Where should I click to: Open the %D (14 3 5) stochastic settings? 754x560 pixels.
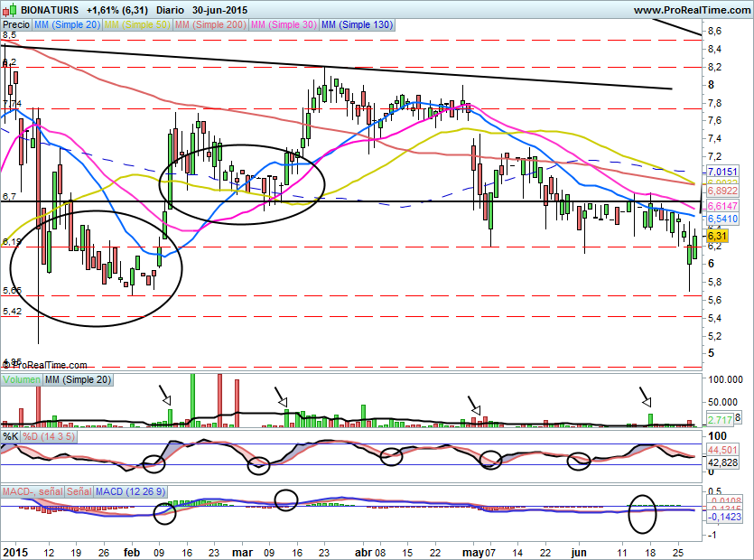coord(50,436)
